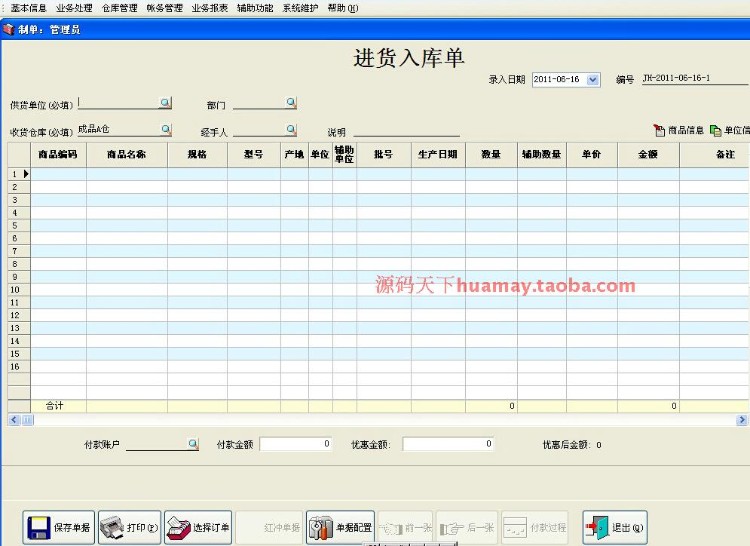750x546 pixels.
Task: Click the 说明 description input field
Action: point(407,131)
